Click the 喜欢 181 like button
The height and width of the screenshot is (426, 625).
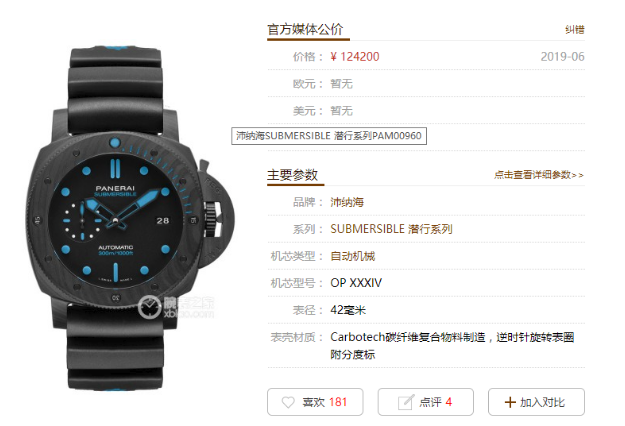(x=315, y=402)
